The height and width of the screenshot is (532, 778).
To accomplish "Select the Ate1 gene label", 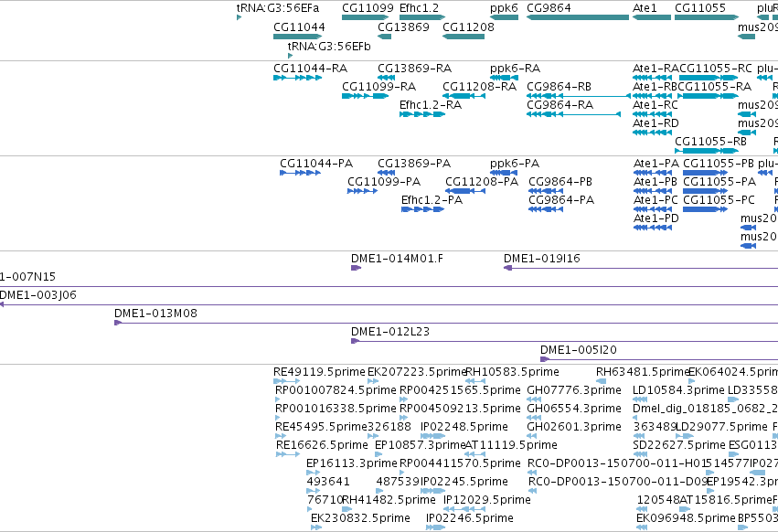I will 645,8.
